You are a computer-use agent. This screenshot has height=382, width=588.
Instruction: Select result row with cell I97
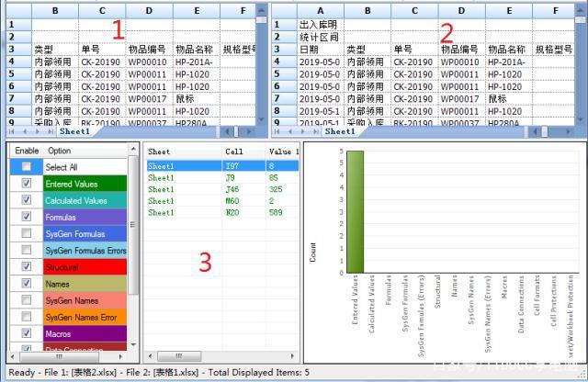tap(222, 166)
